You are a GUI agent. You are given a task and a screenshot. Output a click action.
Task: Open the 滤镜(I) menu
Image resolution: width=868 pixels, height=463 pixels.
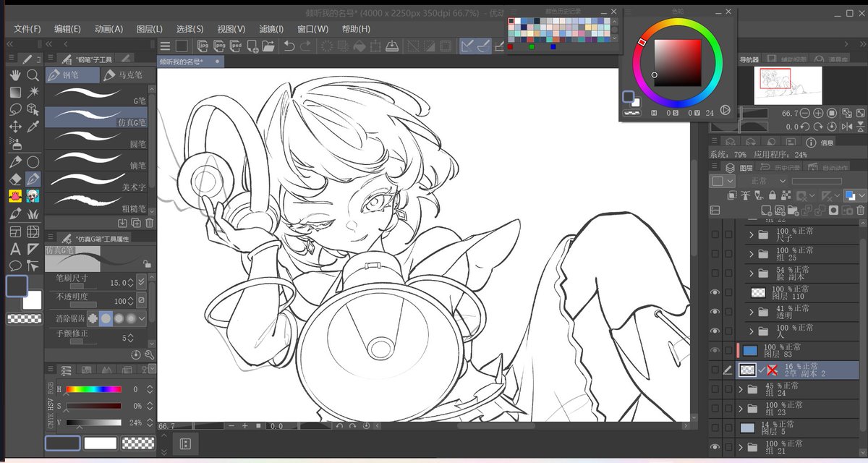coord(271,29)
